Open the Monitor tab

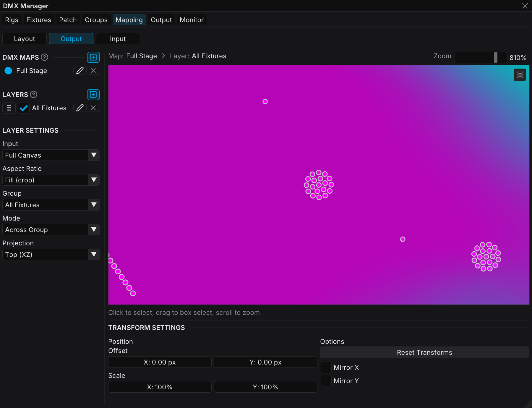(x=192, y=20)
